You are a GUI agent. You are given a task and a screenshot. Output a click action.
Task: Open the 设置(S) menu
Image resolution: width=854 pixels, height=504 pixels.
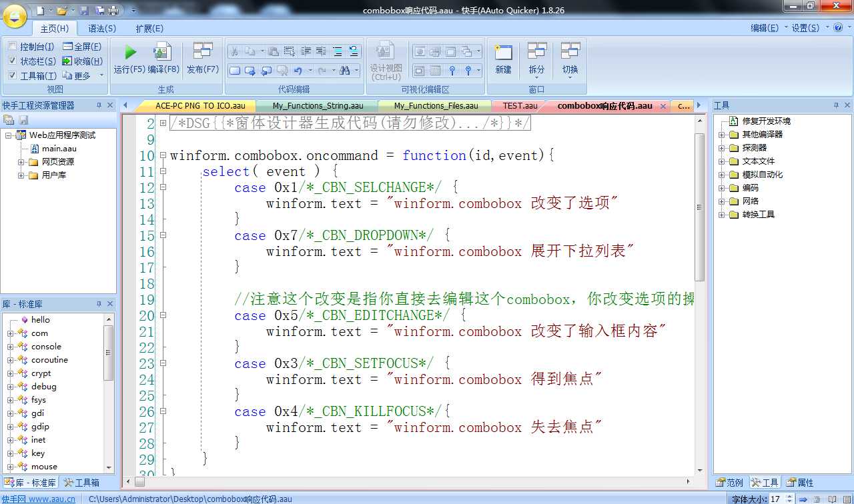808,28
